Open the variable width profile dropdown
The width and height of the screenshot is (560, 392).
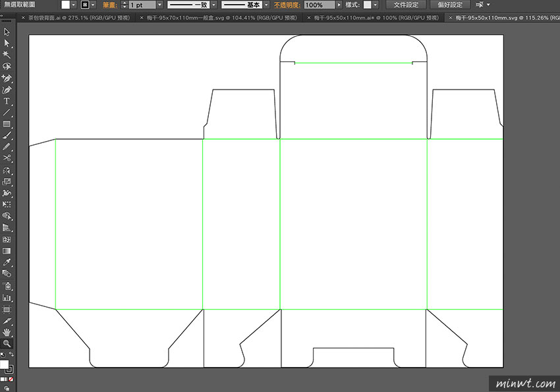pos(213,5)
